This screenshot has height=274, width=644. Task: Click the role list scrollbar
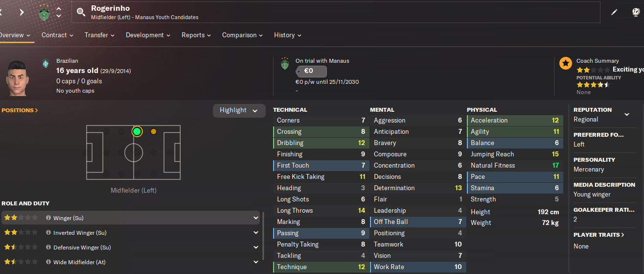(x=263, y=235)
